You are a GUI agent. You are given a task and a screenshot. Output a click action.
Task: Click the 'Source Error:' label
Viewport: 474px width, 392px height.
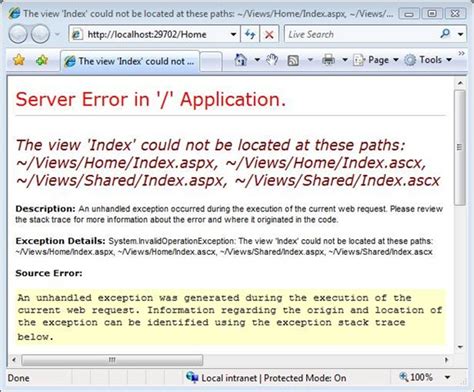[49, 273]
